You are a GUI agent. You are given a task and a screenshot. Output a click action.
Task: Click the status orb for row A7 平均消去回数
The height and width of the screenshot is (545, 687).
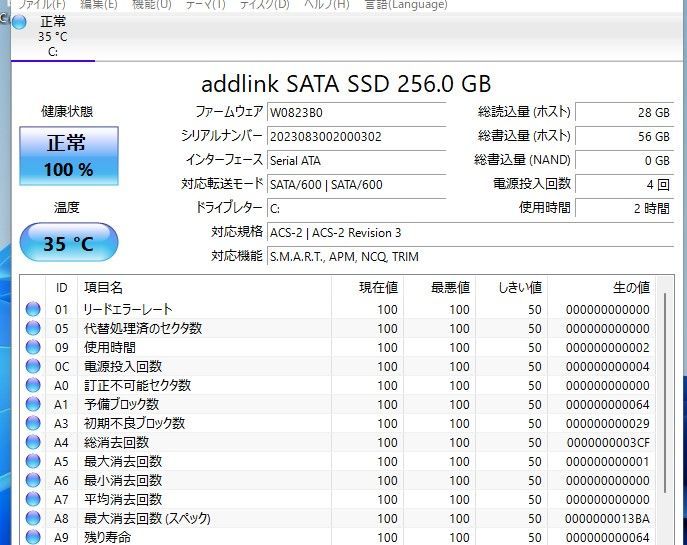[x=33, y=499]
